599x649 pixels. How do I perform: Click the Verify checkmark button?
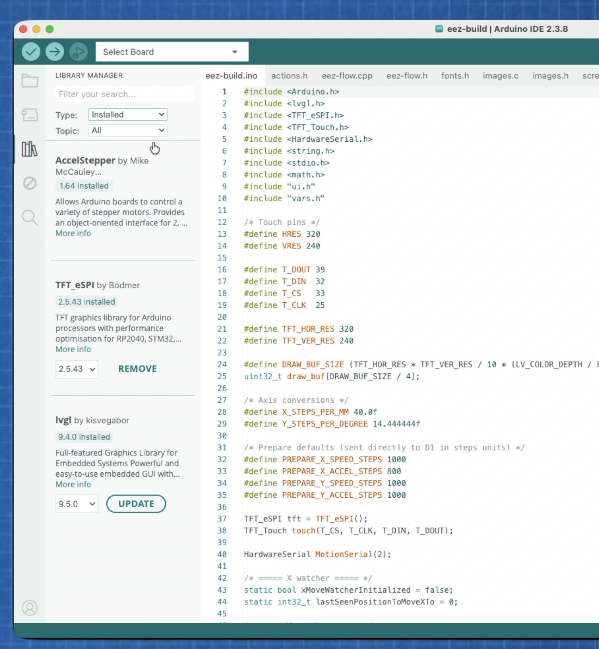pyautogui.click(x=31, y=52)
